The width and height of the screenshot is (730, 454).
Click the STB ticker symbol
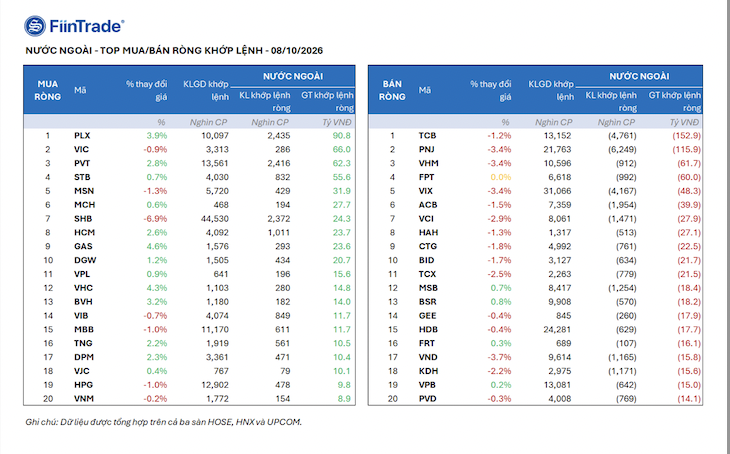pyautogui.click(x=82, y=177)
